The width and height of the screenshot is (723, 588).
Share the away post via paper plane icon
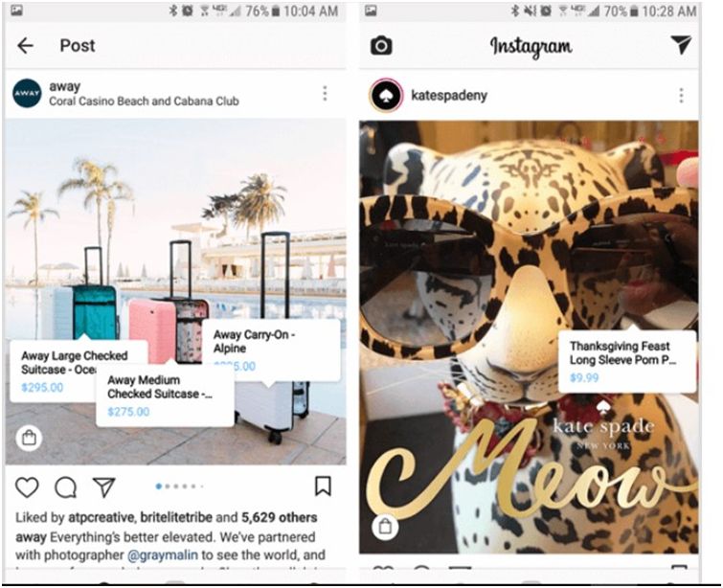103,487
